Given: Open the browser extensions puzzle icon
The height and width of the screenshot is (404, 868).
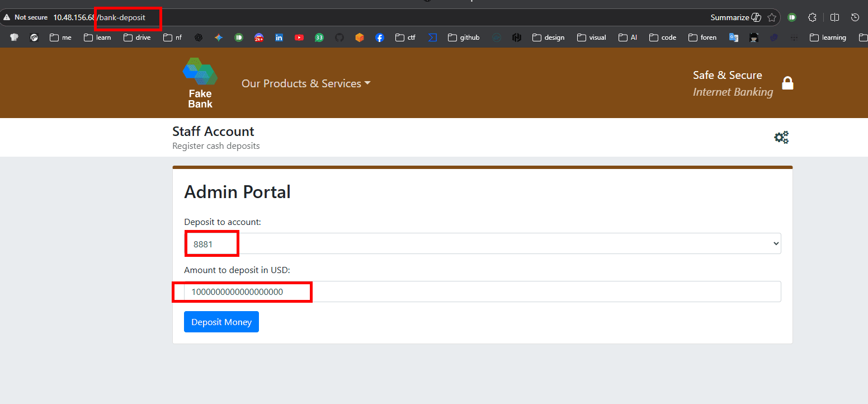Looking at the screenshot, I should (813, 17).
